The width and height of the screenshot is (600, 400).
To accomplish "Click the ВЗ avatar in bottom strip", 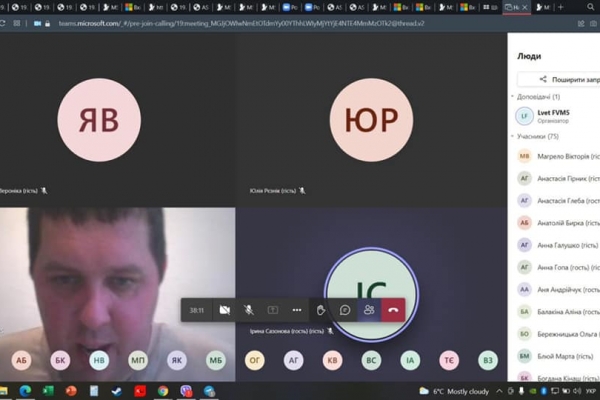I will [488, 360].
